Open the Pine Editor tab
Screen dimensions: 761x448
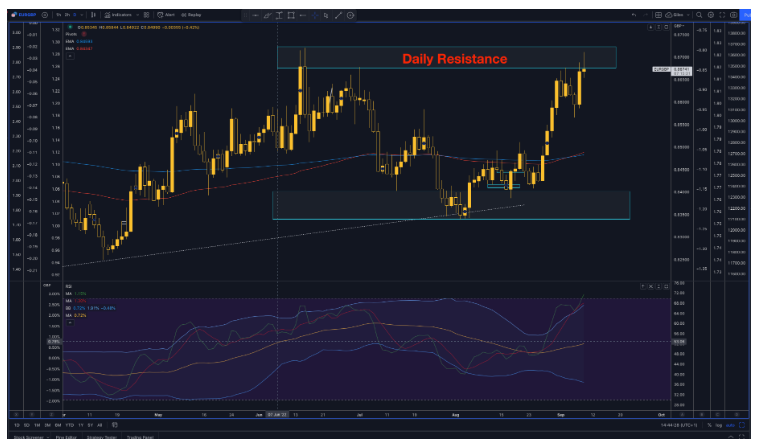point(66,437)
